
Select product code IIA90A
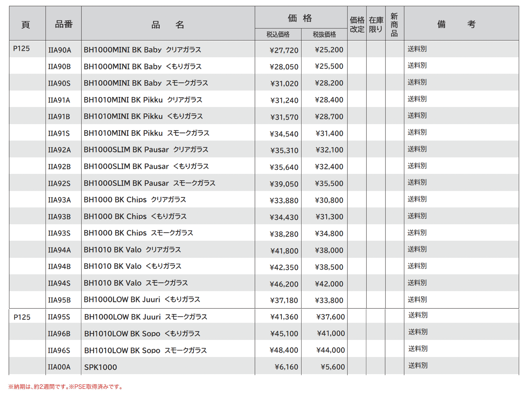pos(60,50)
